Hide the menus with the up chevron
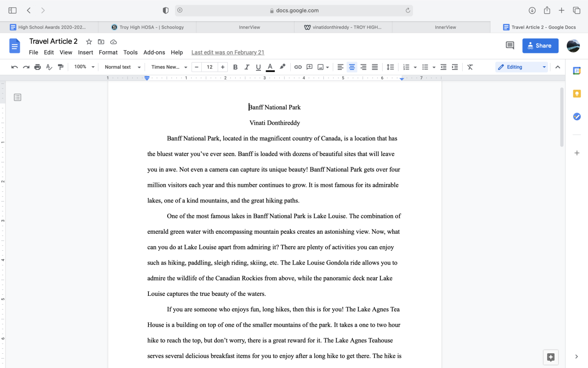This screenshot has height=368, width=588. 558,67
